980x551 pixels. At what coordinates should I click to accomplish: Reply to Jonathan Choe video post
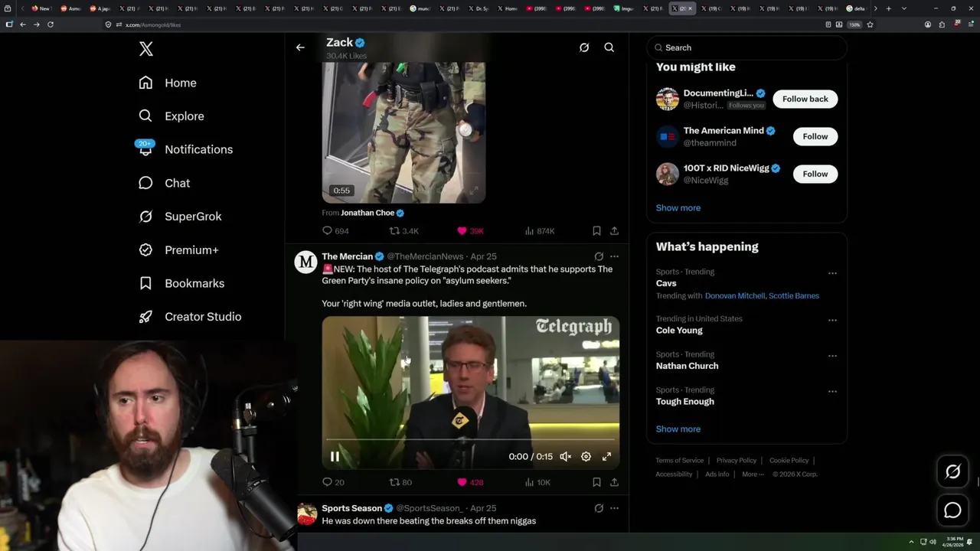335,230
